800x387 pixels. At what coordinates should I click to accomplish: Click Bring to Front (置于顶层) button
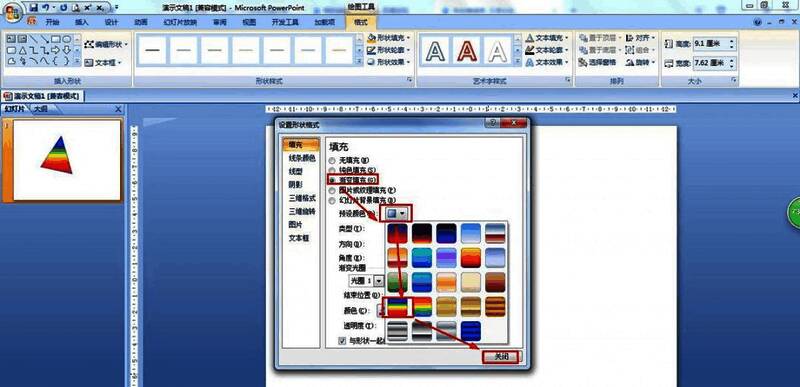click(600, 38)
